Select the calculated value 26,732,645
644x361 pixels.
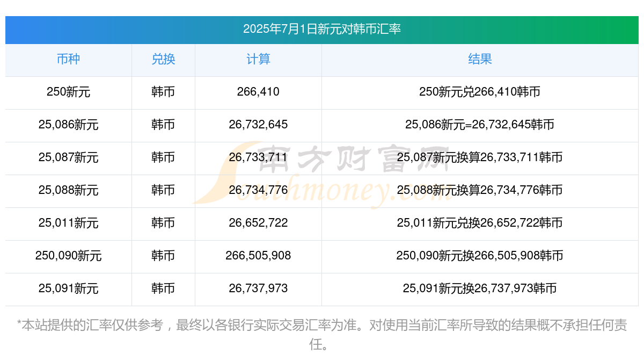pyautogui.click(x=258, y=125)
